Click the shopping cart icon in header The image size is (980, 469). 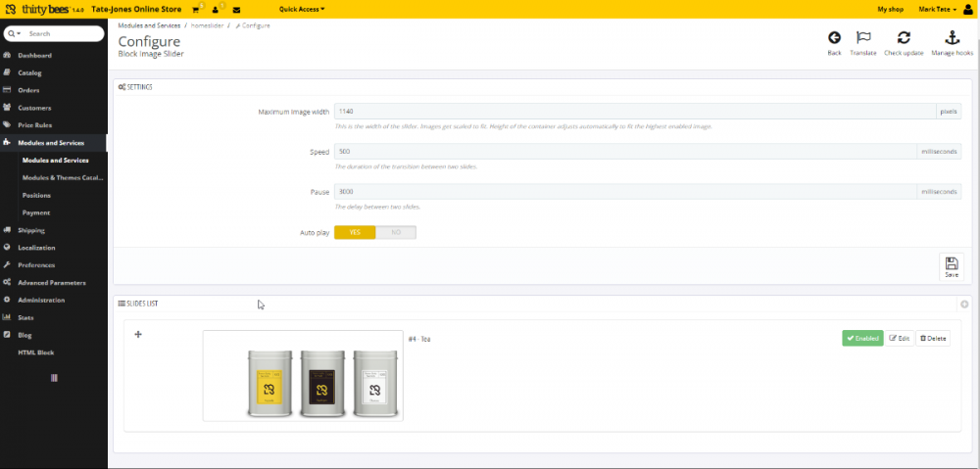tap(197, 9)
